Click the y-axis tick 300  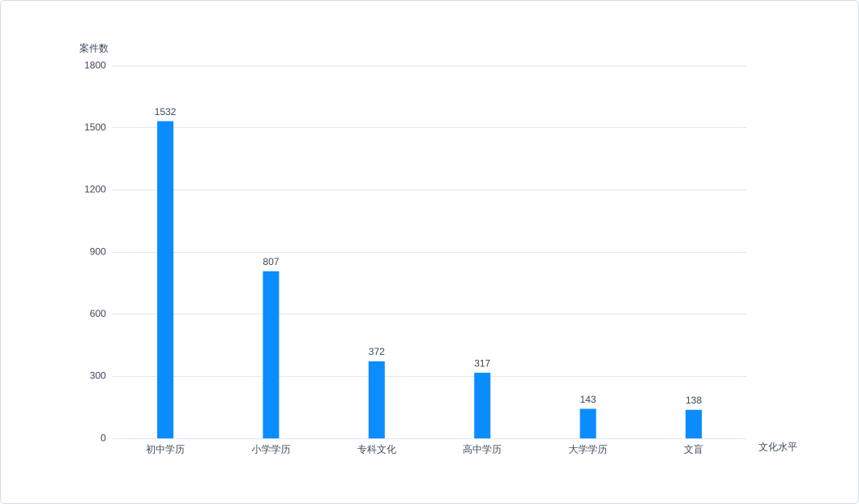[x=98, y=376]
